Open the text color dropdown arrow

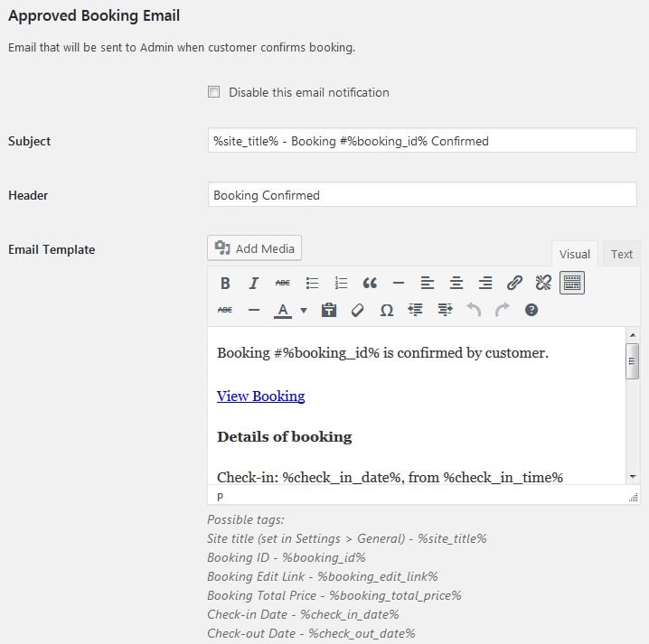304,311
